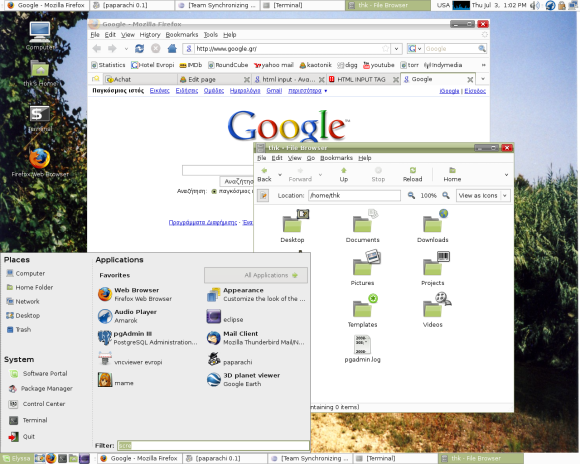Open the File Browser Back history dropdown
The height and width of the screenshot is (464, 580).
[x=280, y=175]
